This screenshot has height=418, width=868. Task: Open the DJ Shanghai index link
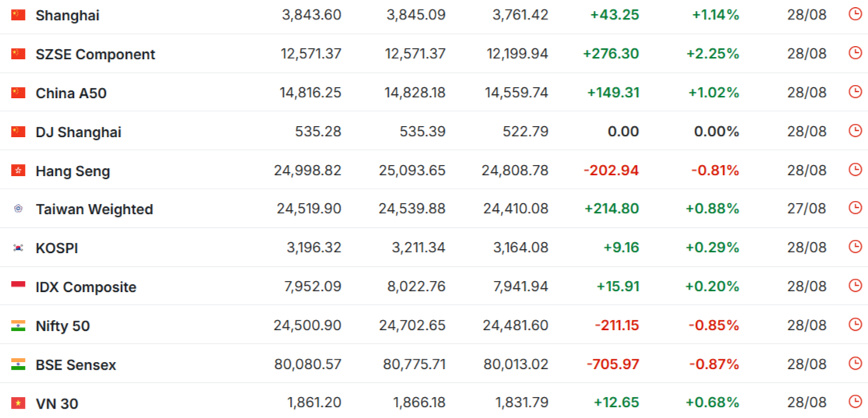click(79, 132)
